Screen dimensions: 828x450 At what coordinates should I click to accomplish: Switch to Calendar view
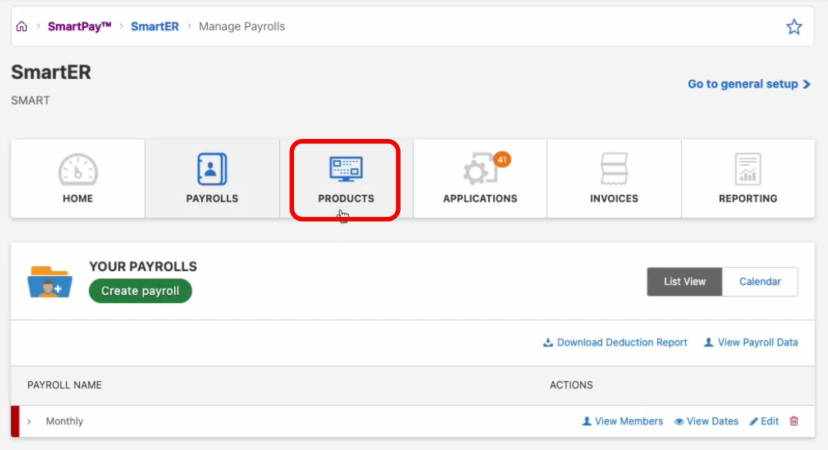coord(760,282)
